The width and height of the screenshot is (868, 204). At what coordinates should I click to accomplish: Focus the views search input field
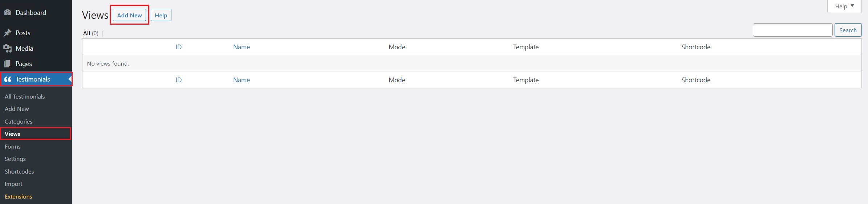click(792, 30)
